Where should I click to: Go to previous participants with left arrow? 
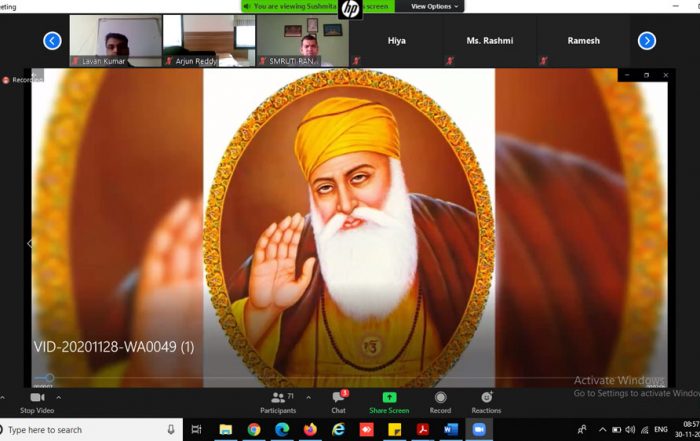pyautogui.click(x=52, y=41)
